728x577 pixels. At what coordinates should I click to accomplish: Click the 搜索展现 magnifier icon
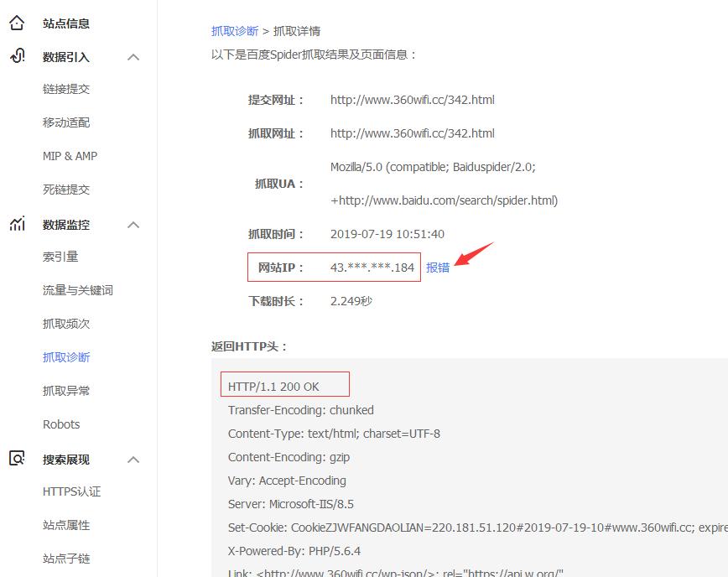17,459
